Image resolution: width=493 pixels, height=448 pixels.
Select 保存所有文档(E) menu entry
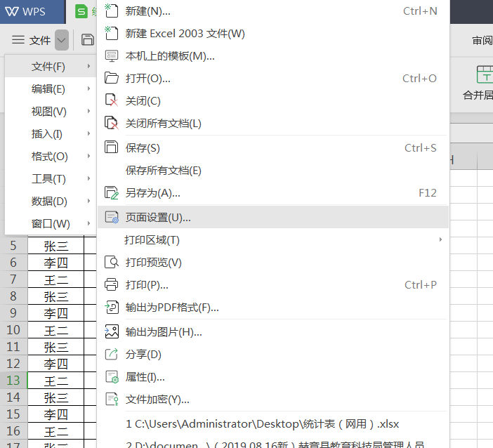click(273, 170)
